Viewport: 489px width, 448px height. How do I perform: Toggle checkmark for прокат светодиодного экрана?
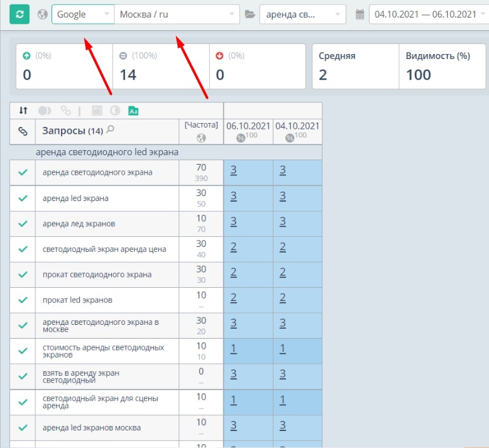pos(23,275)
